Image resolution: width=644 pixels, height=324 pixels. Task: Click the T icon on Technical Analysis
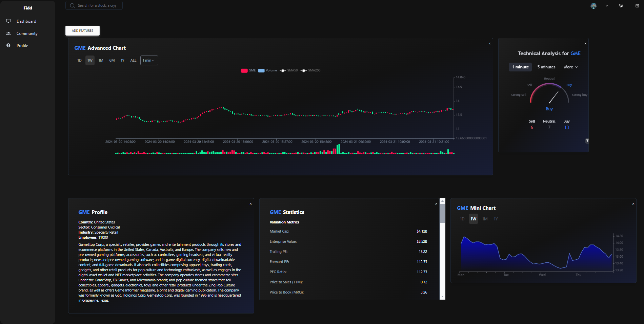pyautogui.click(x=587, y=141)
